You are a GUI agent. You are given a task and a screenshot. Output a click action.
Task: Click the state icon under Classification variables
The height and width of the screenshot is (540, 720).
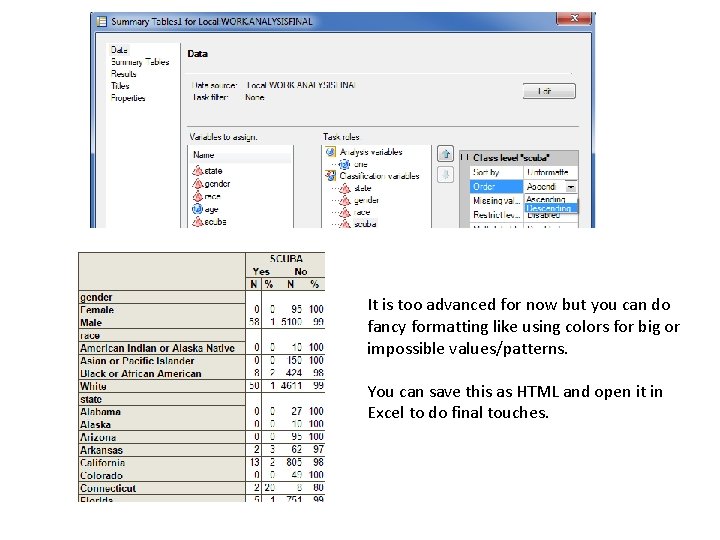(x=345, y=188)
